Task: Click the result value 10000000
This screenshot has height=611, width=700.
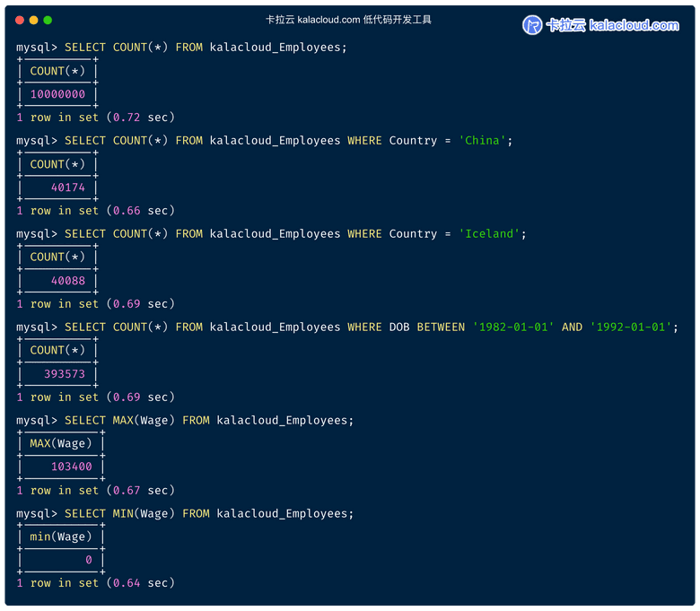Action: pyautogui.click(x=57, y=94)
